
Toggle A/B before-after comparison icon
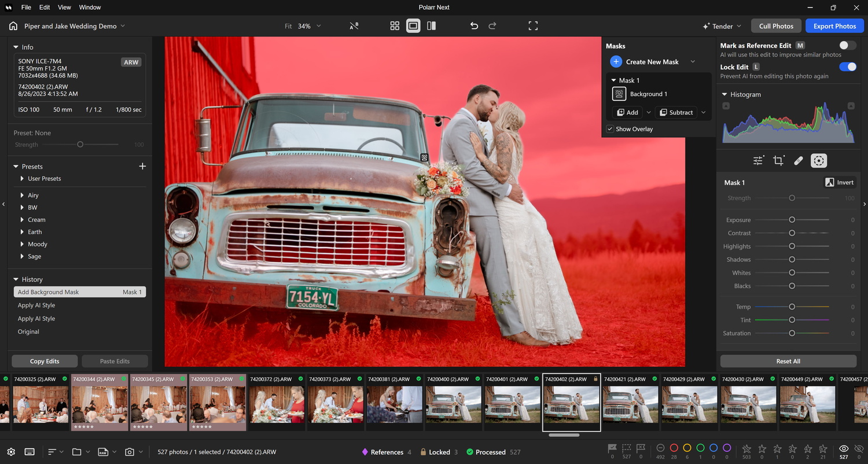tap(354, 26)
